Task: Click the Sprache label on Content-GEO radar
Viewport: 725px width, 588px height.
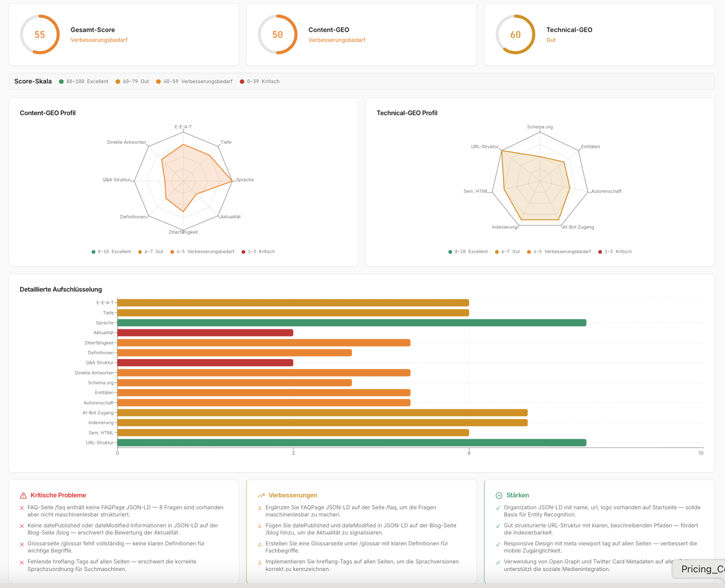Action: [245, 180]
